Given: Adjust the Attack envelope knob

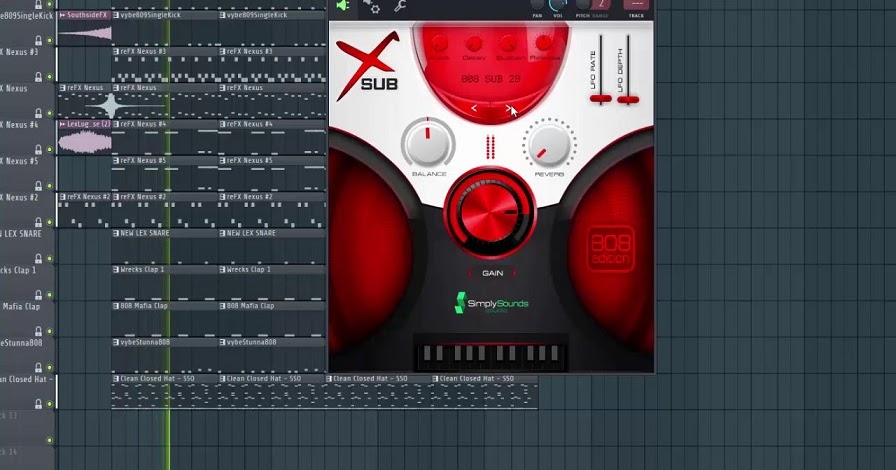Looking at the screenshot, I should coord(439,43).
